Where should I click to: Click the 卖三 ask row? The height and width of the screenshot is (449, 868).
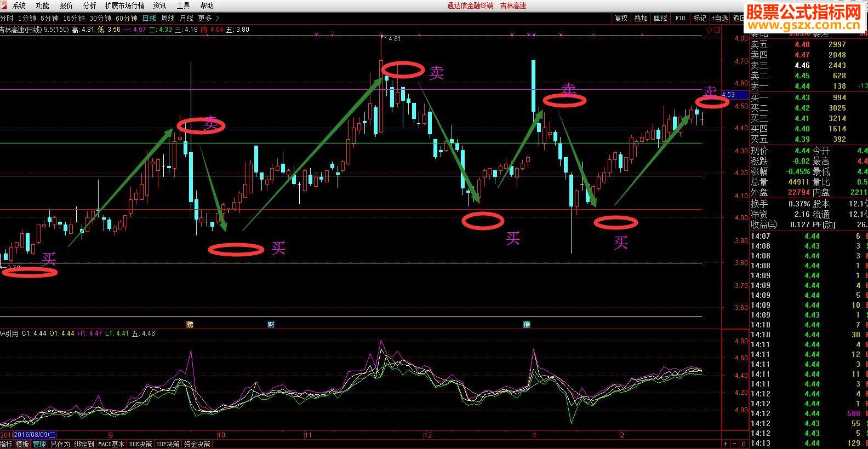[809, 65]
